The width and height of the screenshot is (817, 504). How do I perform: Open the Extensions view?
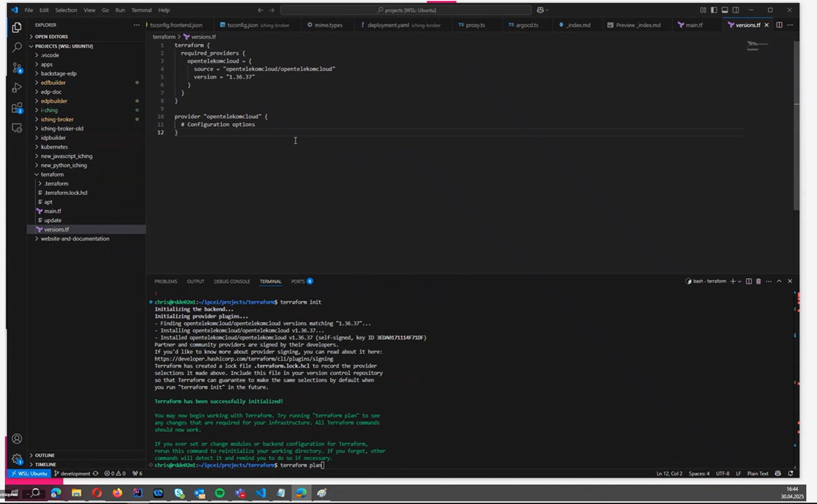click(x=16, y=108)
